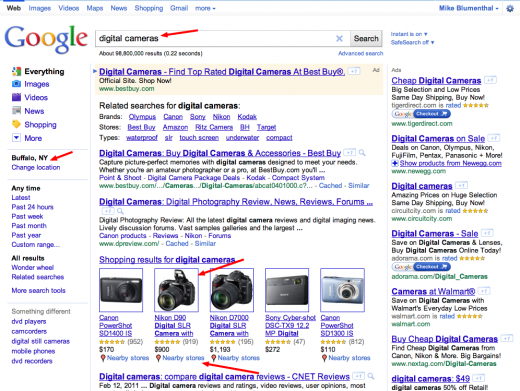The width and height of the screenshot is (520, 391).
Task: Switch to Videos in top navigation
Action: pyautogui.click(x=69, y=8)
